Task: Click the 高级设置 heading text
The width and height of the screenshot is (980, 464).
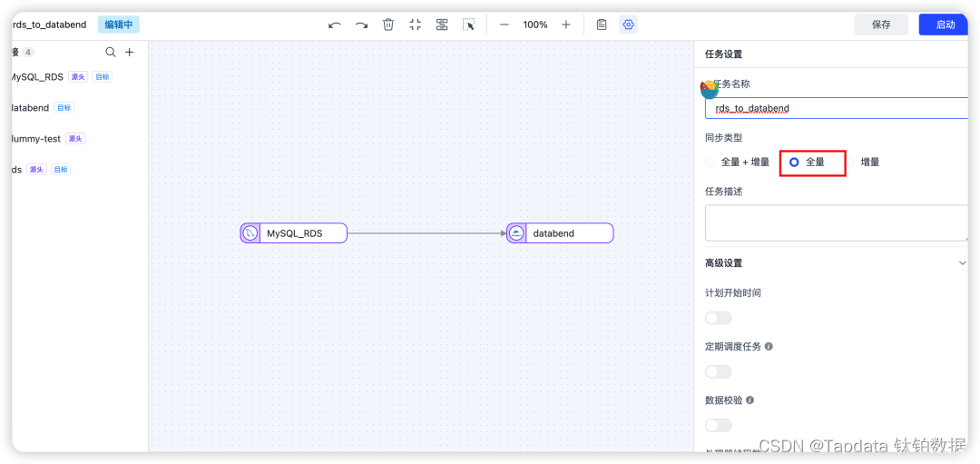Action: tap(724, 263)
